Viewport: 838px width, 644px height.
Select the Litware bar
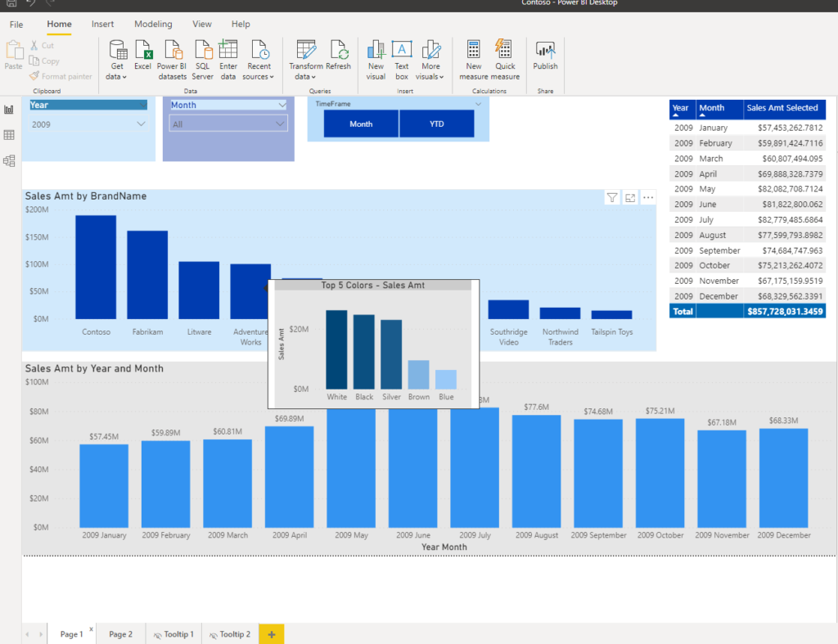click(x=199, y=290)
